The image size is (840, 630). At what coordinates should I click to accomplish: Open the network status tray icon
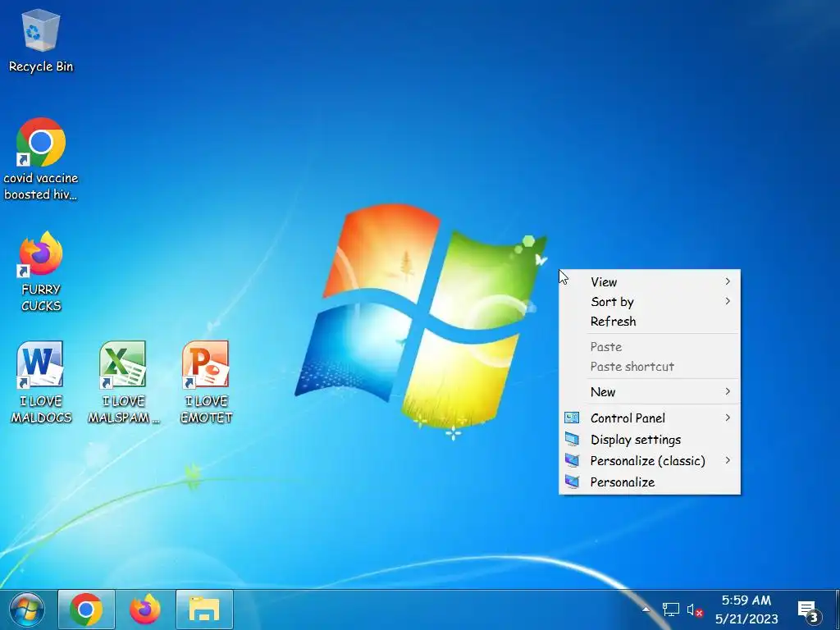pyautogui.click(x=670, y=609)
